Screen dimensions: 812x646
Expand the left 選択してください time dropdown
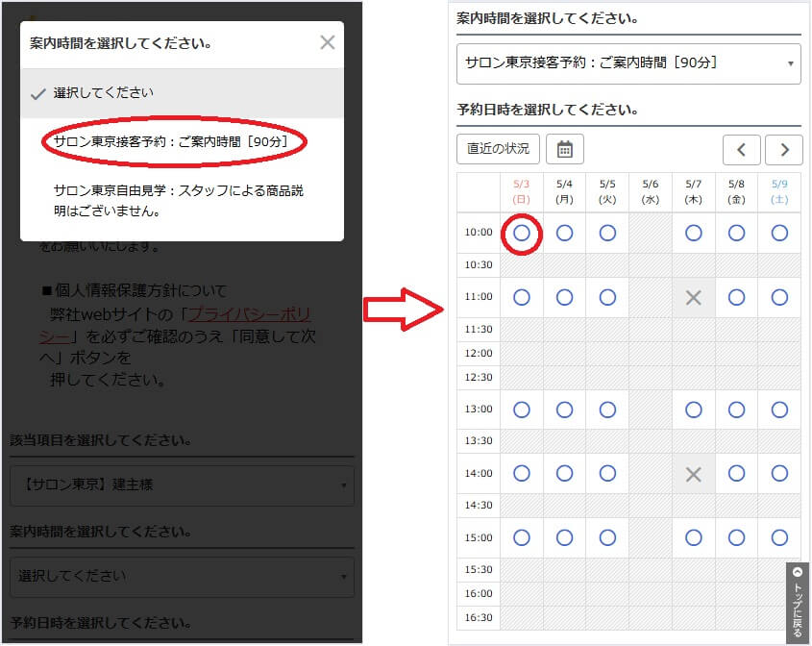point(181,577)
